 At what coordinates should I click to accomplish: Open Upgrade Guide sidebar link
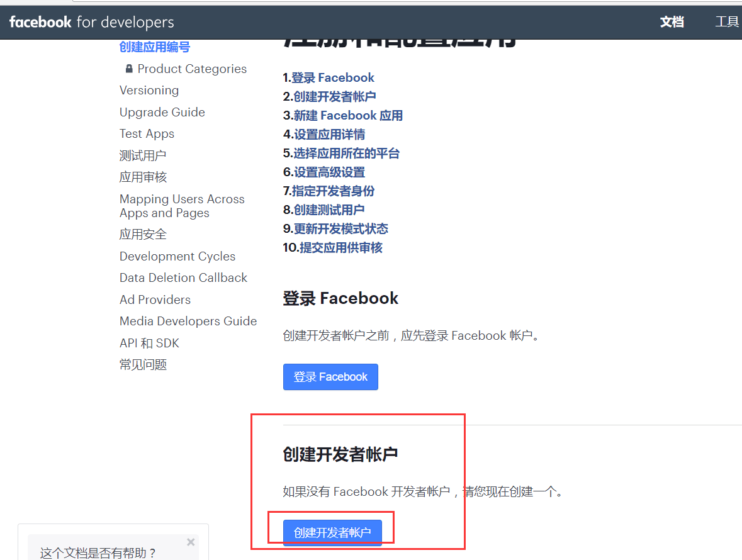pyautogui.click(x=162, y=113)
